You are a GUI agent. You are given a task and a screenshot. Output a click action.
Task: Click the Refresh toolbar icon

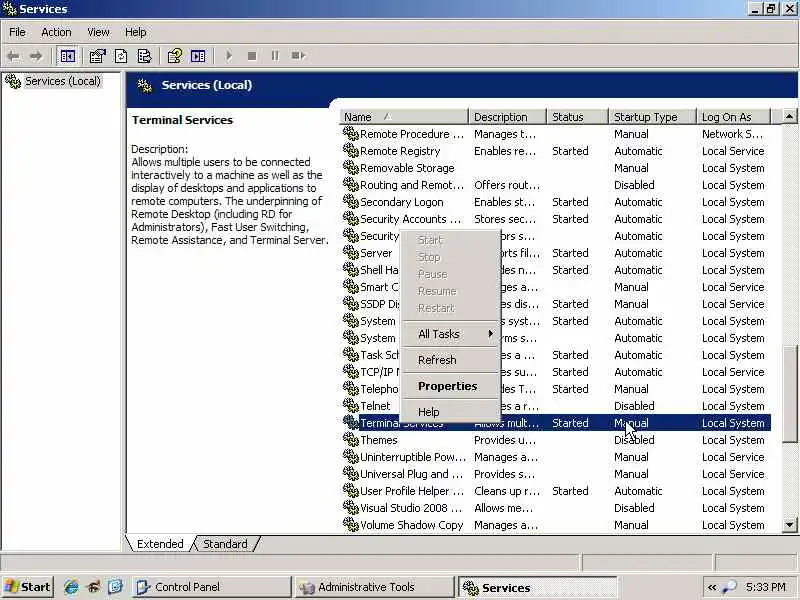pos(121,56)
